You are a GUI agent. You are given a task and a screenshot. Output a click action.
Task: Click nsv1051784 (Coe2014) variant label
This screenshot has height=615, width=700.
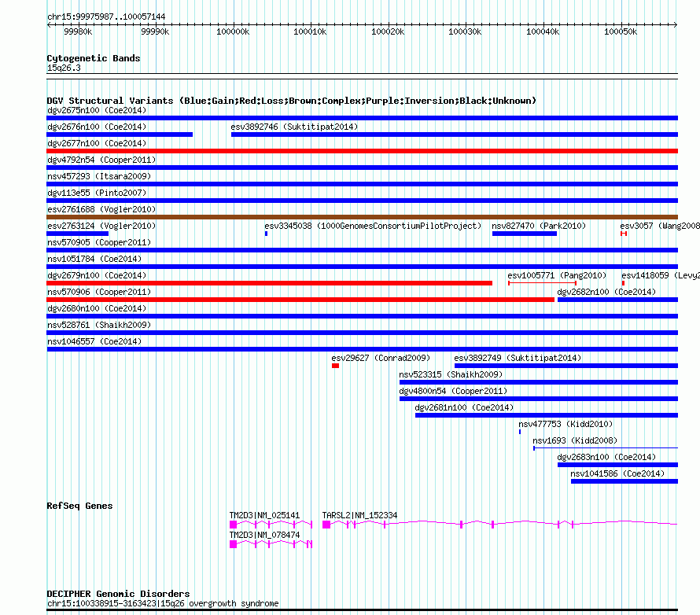pyautogui.click(x=94, y=259)
